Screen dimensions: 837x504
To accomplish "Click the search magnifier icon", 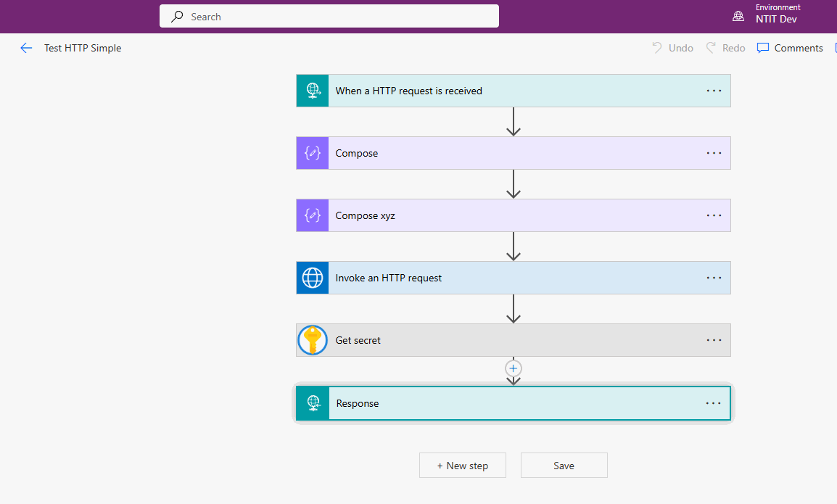I will (x=176, y=16).
